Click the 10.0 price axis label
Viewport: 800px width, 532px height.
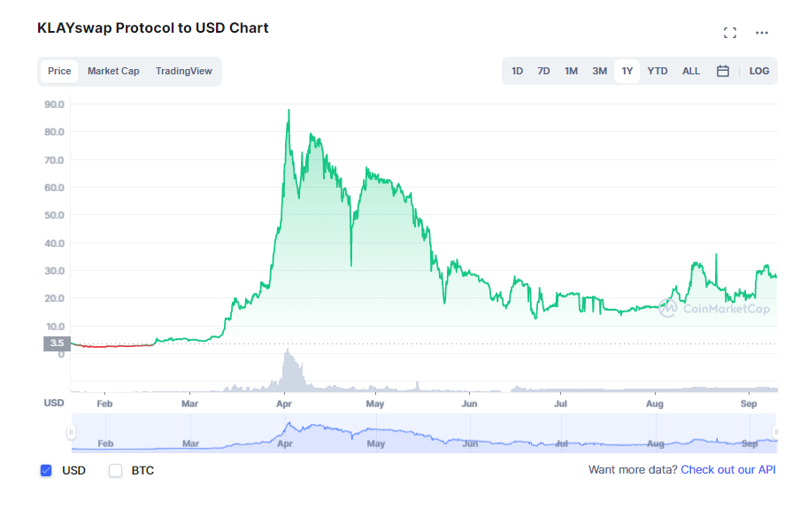click(55, 327)
